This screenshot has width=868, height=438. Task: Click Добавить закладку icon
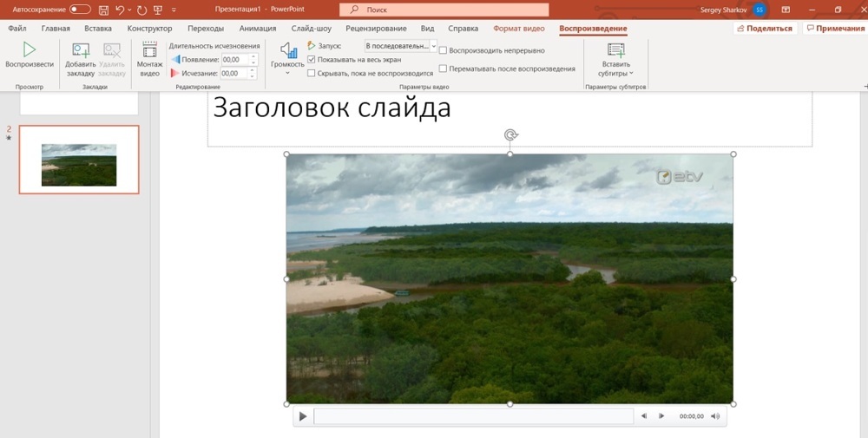tap(81, 51)
